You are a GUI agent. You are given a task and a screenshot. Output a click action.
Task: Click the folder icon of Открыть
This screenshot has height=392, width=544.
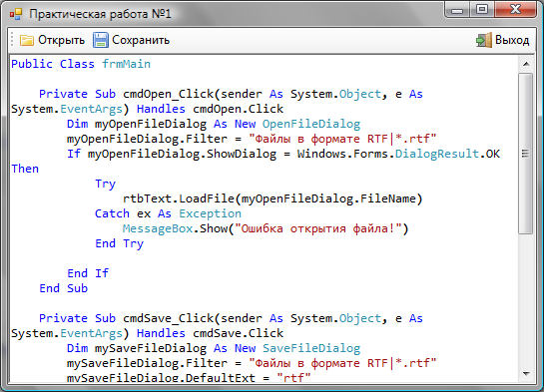coord(26,40)
